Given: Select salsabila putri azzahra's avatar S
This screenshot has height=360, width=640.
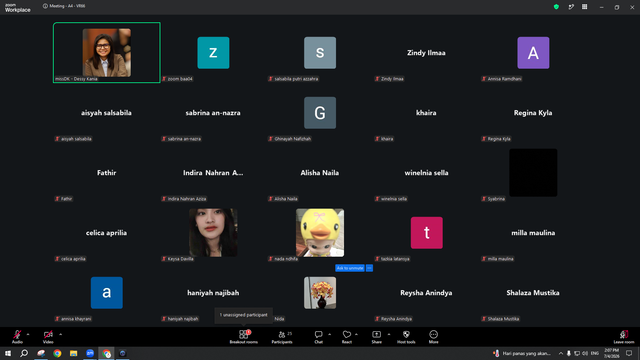Looking at the screenshot, I should [320, 53].
